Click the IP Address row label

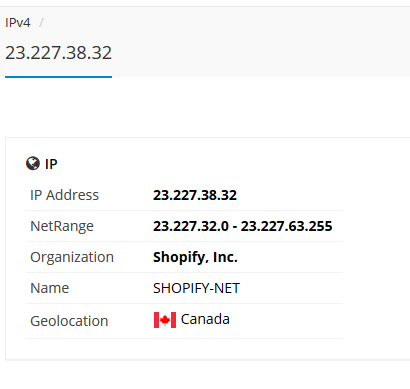click(64, 195)
